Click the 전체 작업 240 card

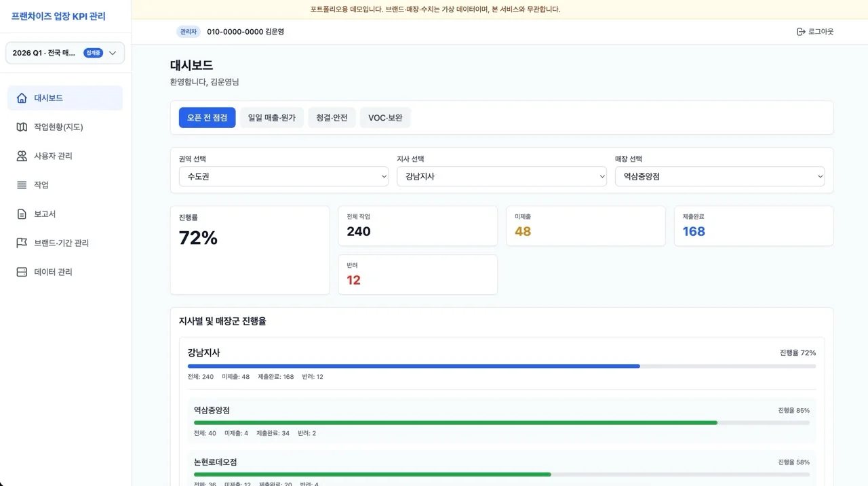click(x=418, y=226)
